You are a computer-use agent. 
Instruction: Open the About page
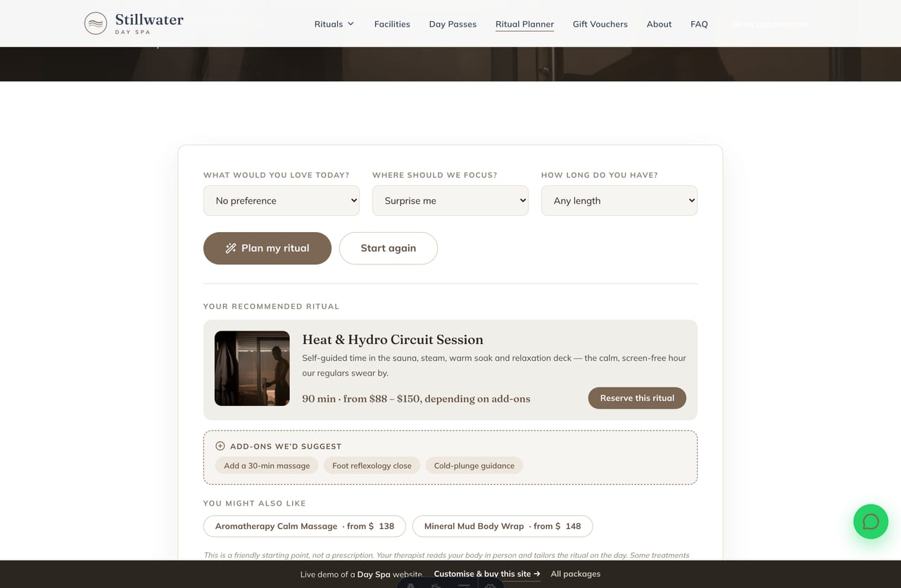659,24
